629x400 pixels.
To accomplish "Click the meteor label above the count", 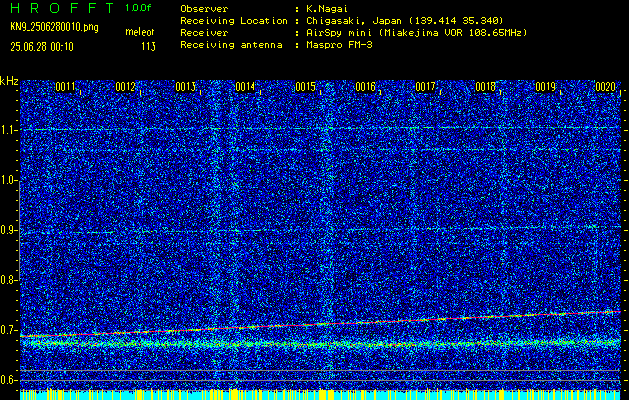I will click(140, 32).
